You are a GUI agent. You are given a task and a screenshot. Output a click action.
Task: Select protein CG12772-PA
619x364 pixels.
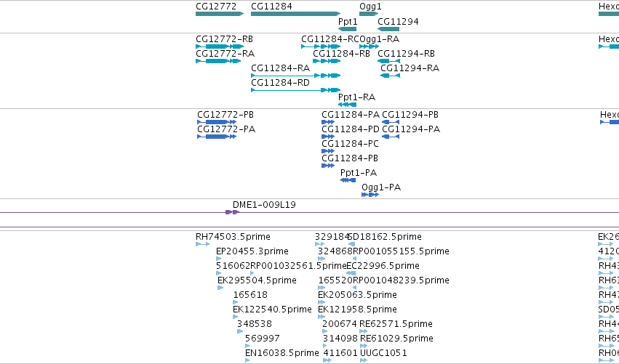pyautogui.click(x=217, y=137)
